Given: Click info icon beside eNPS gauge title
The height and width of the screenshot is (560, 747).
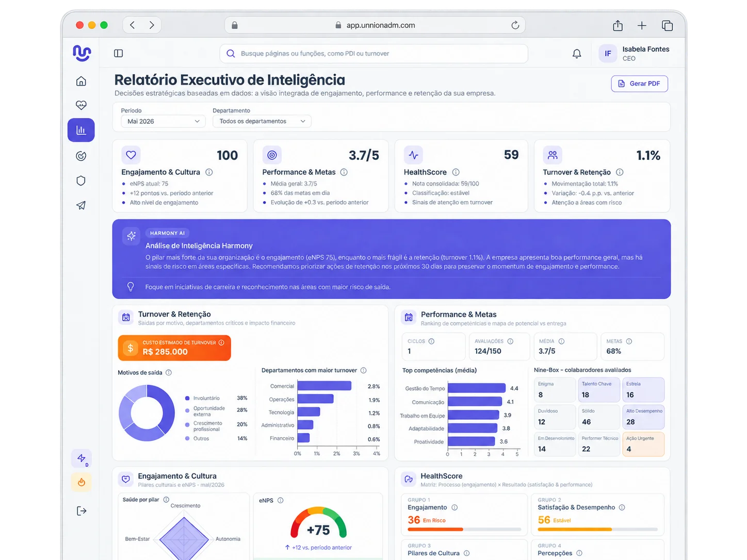Looking at the screenshot, I should [x=281, y=500].
